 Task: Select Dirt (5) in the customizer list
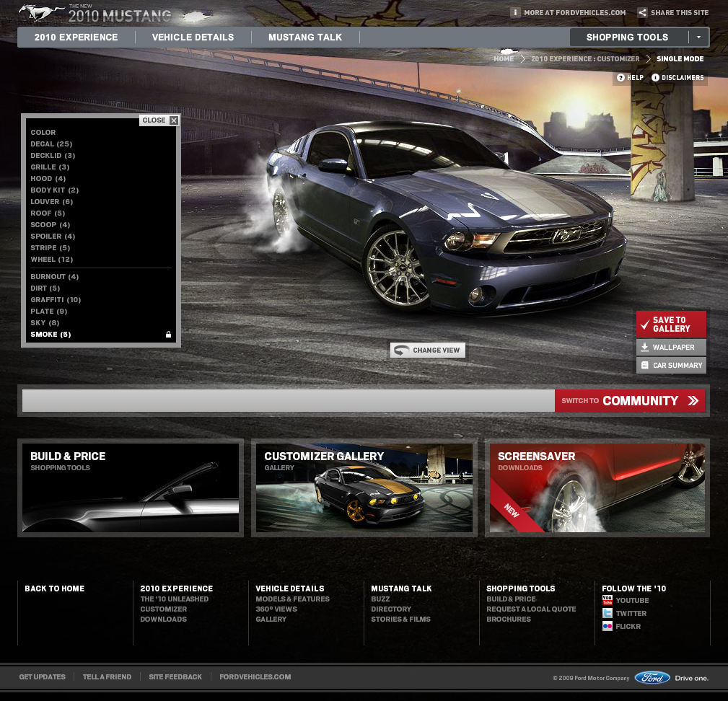45,288
